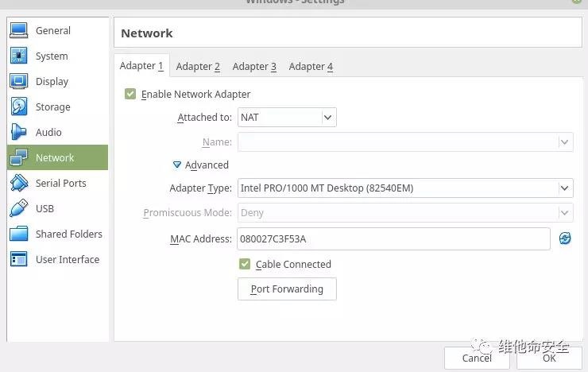
Task: Click the Port Forwarding button
Action: pyautogui.click(x=287, y=289)
